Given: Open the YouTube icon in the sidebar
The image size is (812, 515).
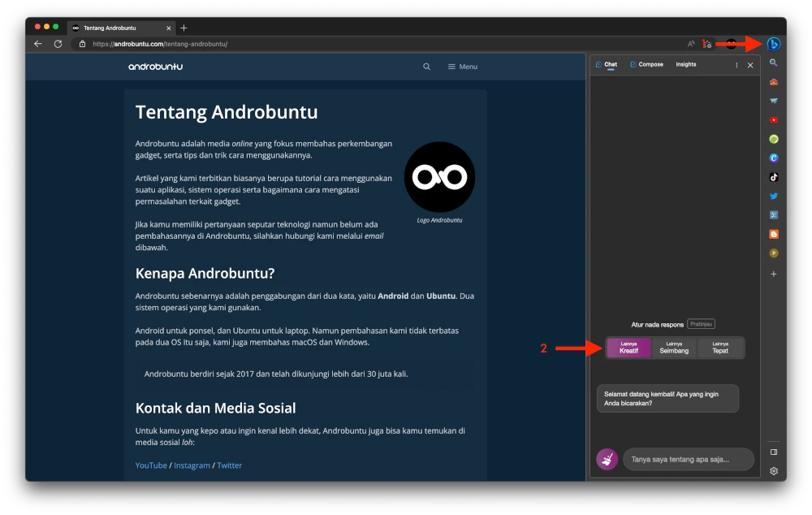Looking at the screenshot, I should coord(772,119).
